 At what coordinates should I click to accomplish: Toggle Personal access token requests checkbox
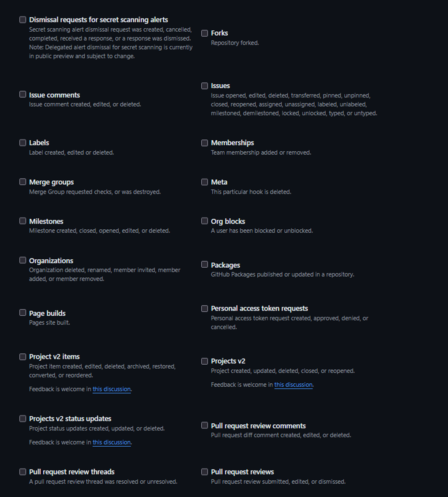coord(205,309)
